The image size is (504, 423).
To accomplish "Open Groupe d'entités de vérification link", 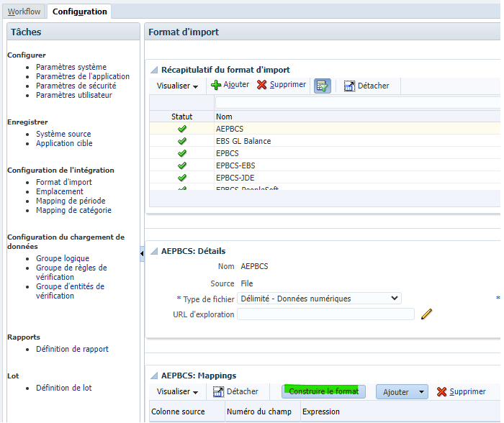I will 70,291.
